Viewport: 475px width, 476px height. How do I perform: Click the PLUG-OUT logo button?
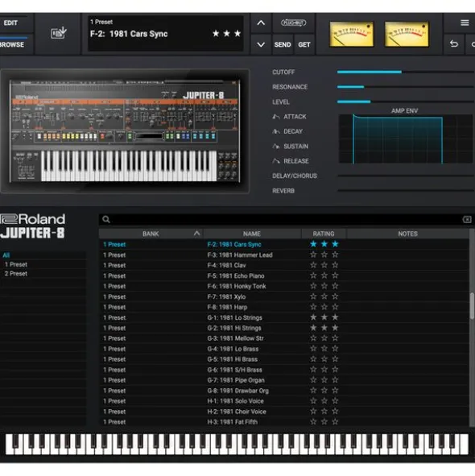tap(294, 23)
